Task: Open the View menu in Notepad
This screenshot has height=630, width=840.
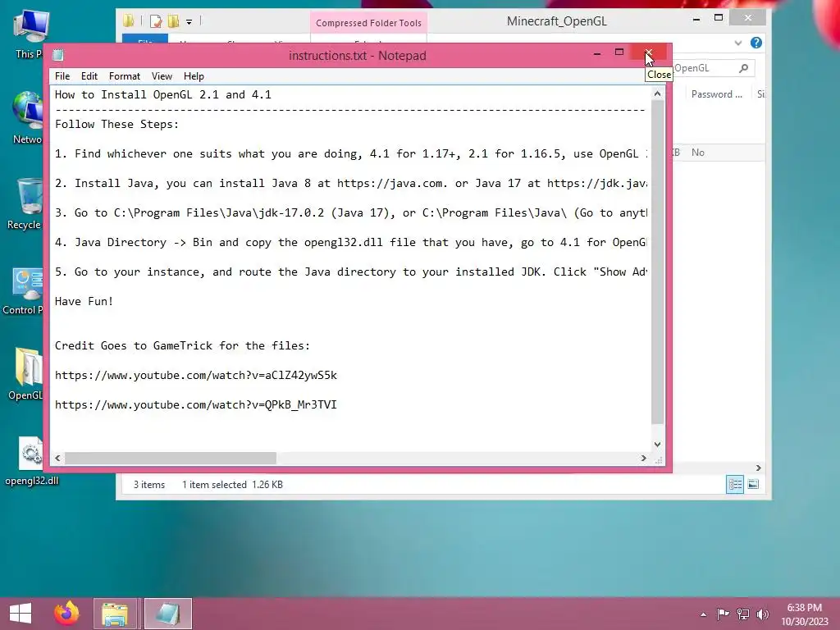Action: (x=162, y=76)
